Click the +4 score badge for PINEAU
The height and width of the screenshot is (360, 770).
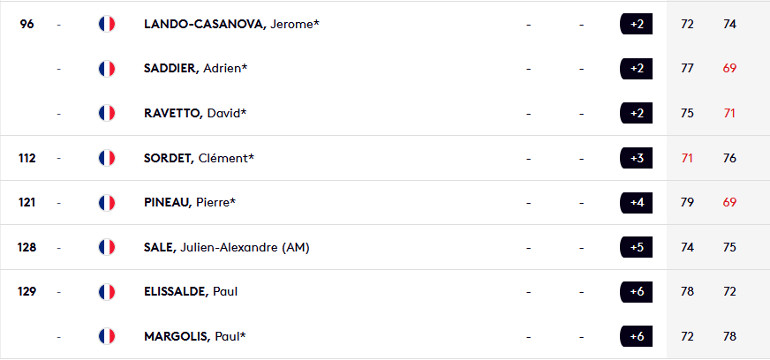(x=636, y=203)
